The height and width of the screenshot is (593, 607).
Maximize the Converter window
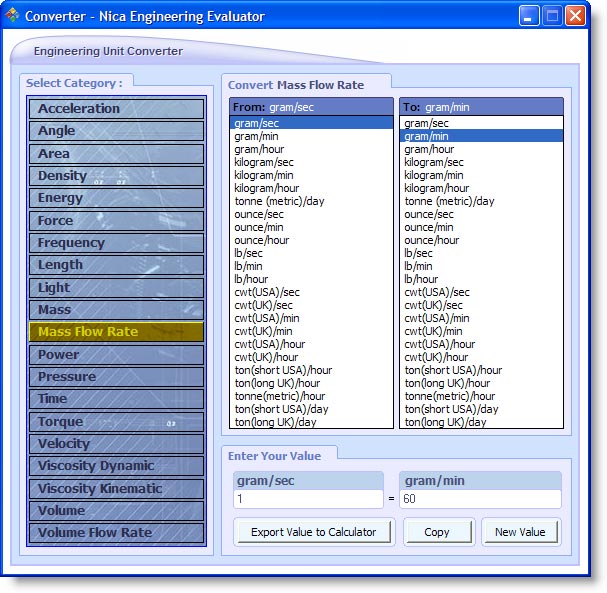coord(552,16)
